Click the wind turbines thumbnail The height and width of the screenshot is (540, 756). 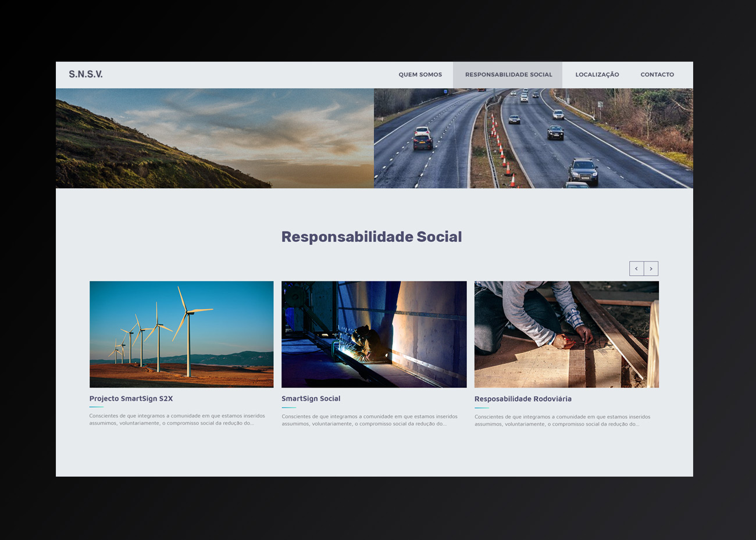(x=181, y=334)
